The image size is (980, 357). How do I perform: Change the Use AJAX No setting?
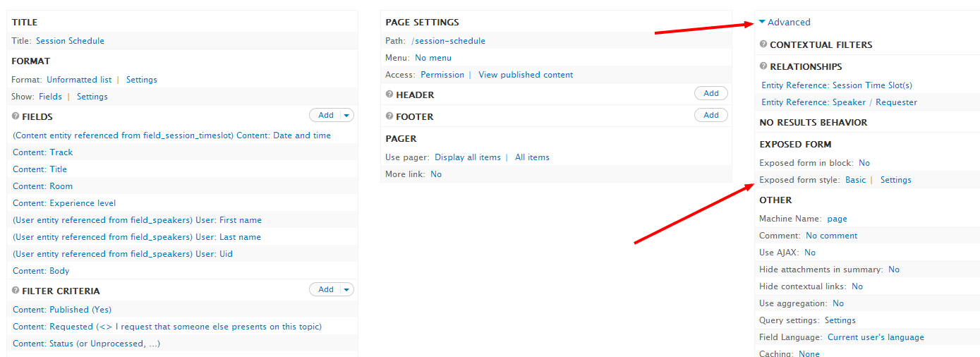pyautogui.click(x=810, y=253)
